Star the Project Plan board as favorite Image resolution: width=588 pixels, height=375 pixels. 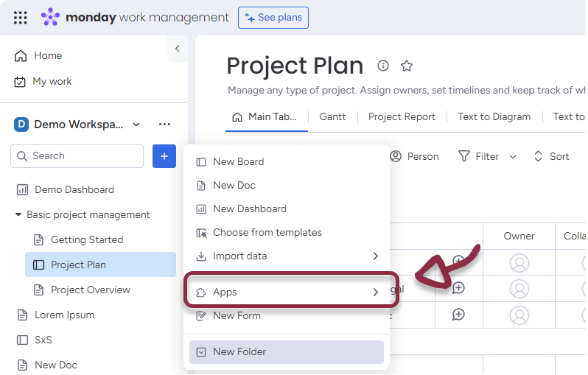pyautogui.click(x=407, y=66)
